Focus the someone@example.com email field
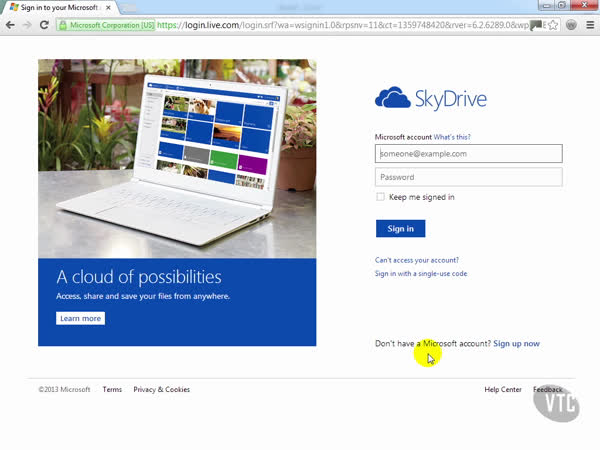 click(x=469, y=153)
